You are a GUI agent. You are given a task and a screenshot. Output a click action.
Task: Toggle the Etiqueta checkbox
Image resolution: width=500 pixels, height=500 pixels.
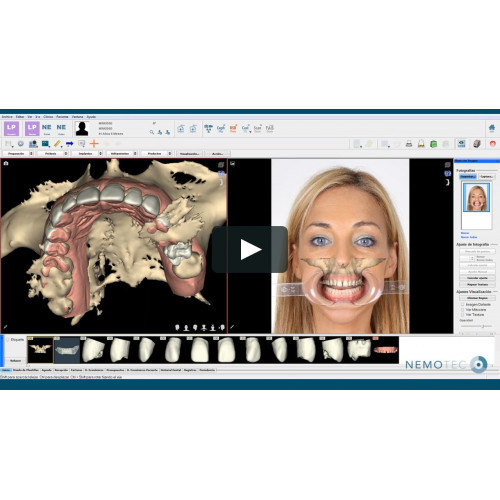click(8, 340)
